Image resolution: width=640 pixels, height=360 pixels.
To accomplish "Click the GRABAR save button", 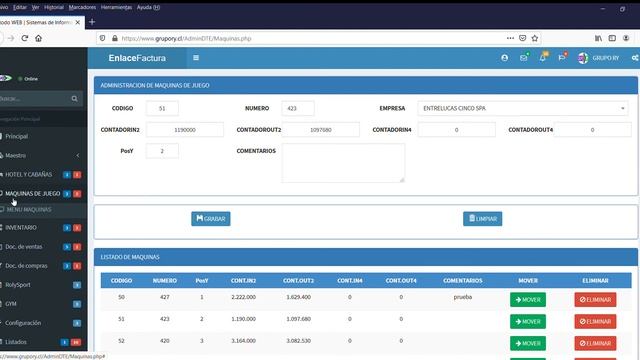I will point(211,219).
